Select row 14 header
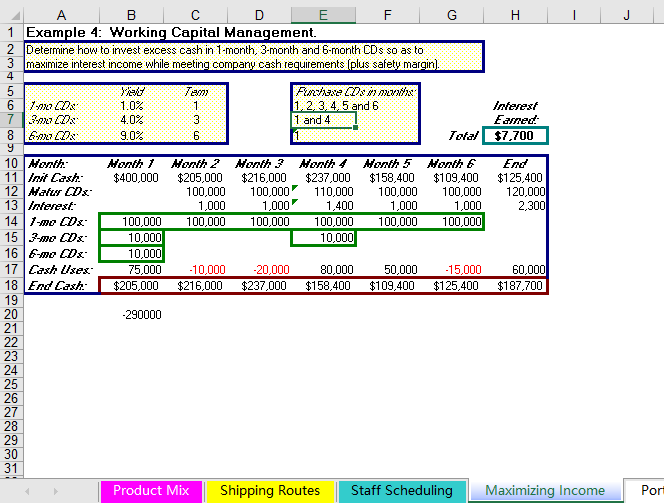 pyautogui.click(x=10, y=221)
